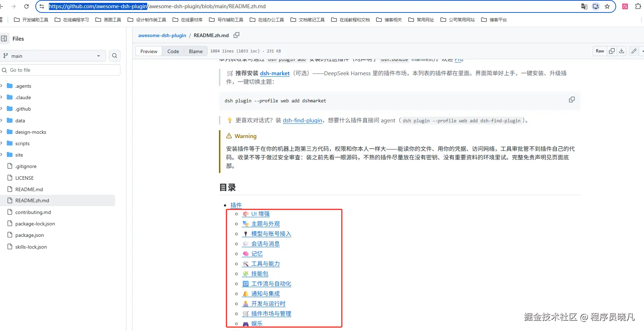Jump to the 通知与集成 section
The image size is (644, 331).
tap(261, 294)
